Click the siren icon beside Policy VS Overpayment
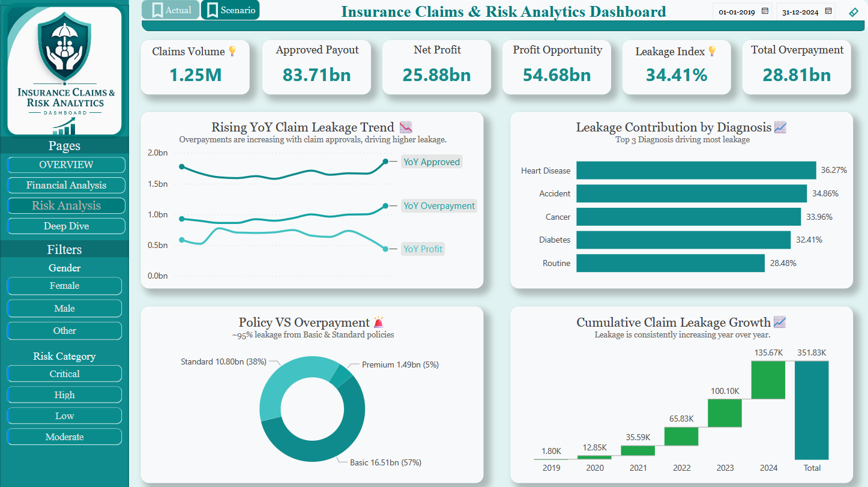This screenshot has width=868, height=487. (379, 322)
